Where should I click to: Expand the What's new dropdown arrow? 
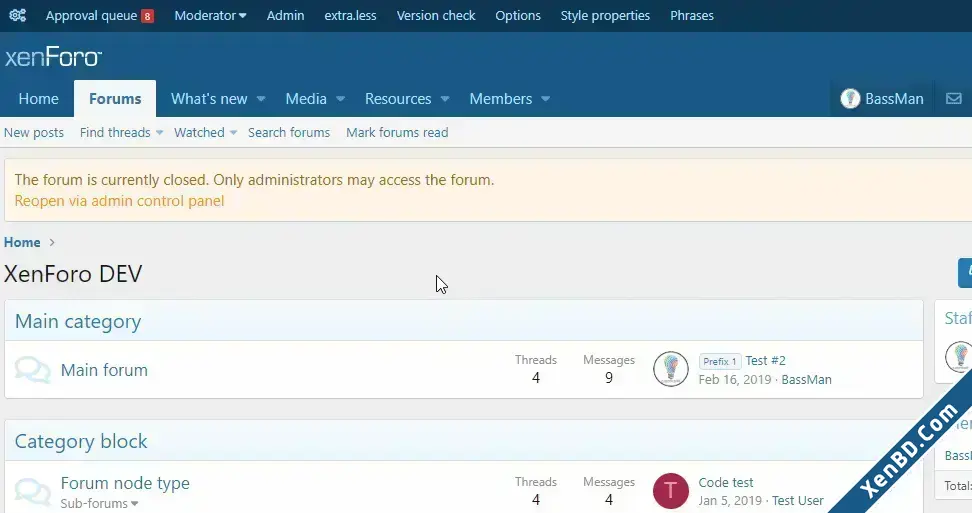click(261, 99)
